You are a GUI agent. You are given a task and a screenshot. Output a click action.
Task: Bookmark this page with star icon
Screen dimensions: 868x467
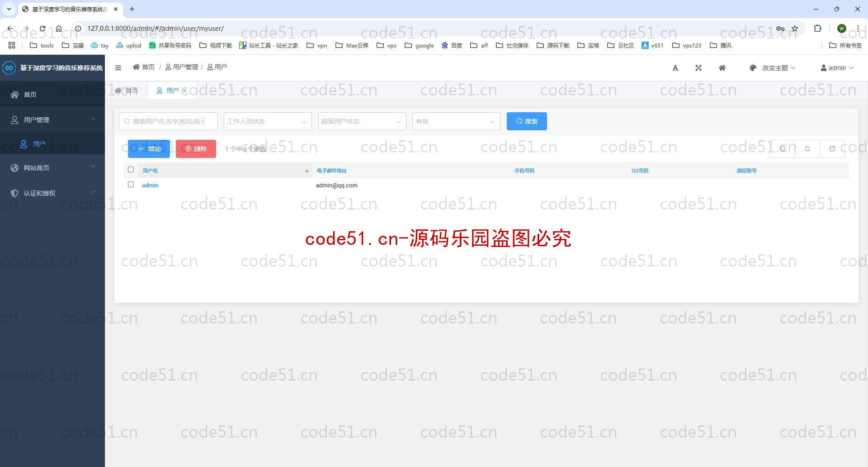[795, 29]
